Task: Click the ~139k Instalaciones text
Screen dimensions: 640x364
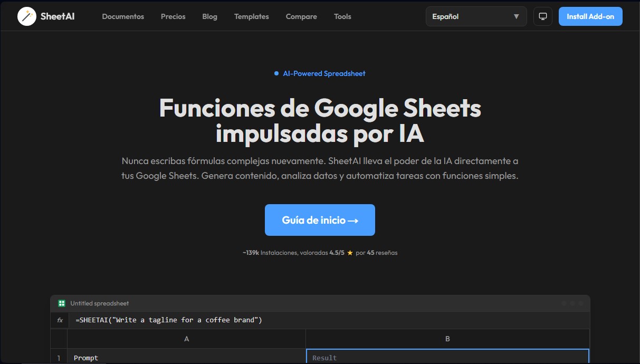Action: (x=270, y=253)
